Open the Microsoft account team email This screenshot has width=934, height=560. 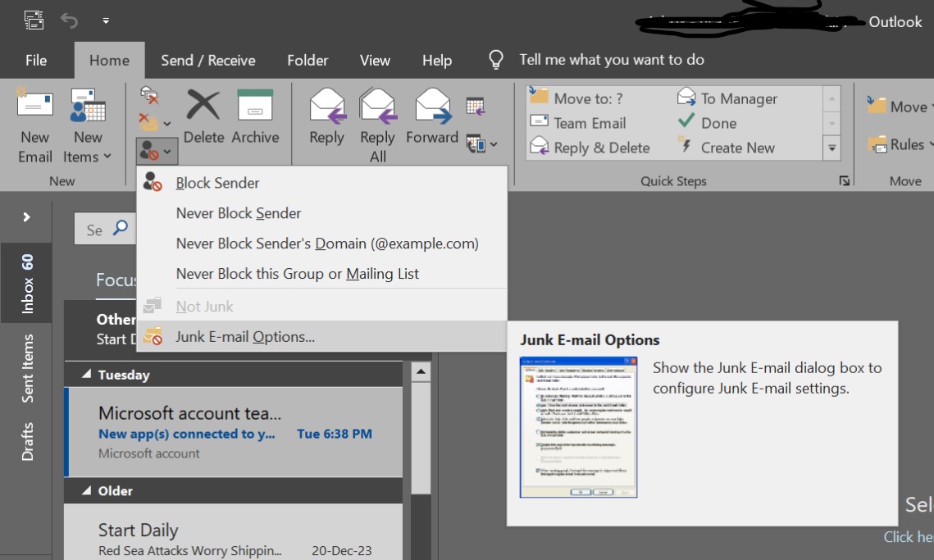[234, 433]
